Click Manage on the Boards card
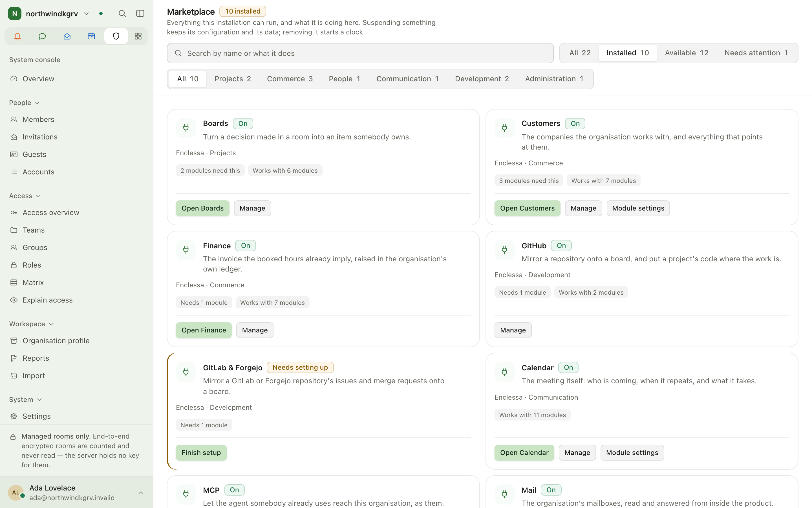The height and width of the screenshot is (508, 812). 252,208
